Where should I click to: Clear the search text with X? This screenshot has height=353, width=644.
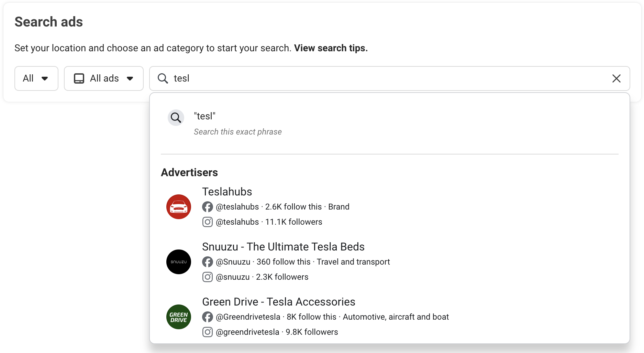[617, 78]
